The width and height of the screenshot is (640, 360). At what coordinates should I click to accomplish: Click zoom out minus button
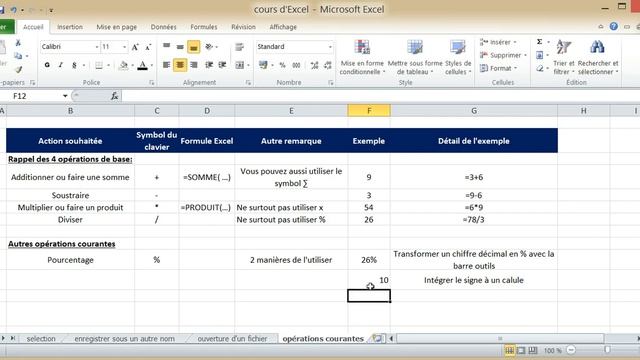[x=571, y=350]
